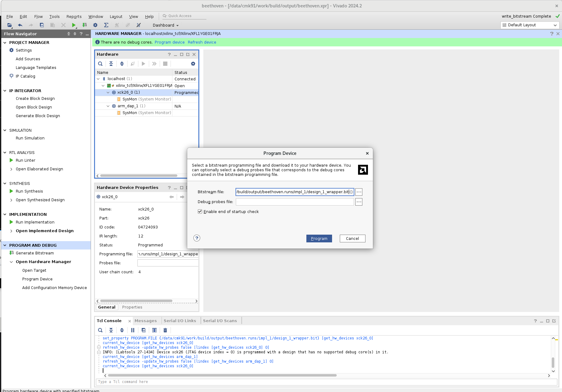This screenshot has height=392, width=562.
Task: Open the Dashboard dropdown
Action: [166, 25]
